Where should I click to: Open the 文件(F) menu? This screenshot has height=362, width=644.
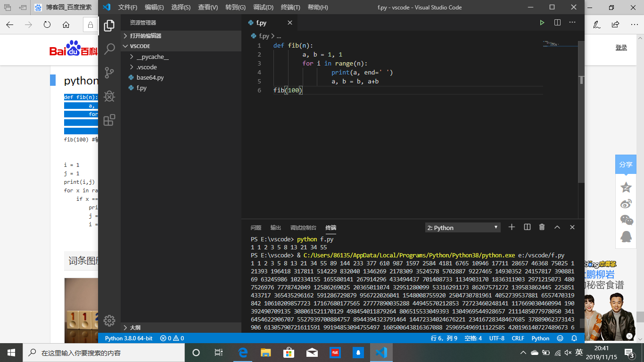click(x=127, y=8)
